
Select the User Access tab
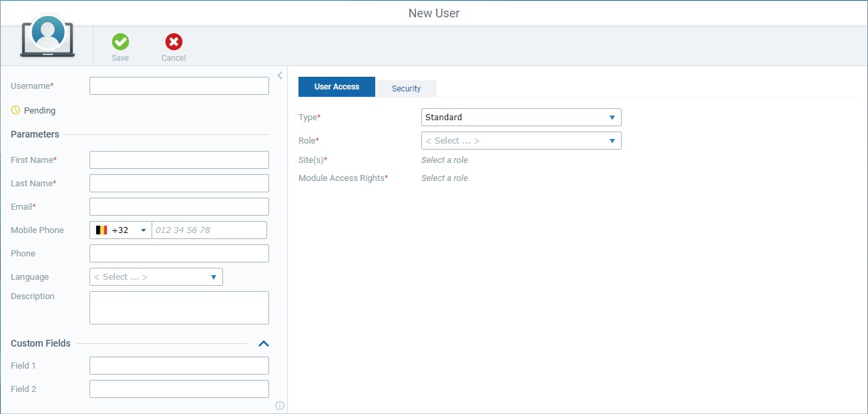point(337,87)
